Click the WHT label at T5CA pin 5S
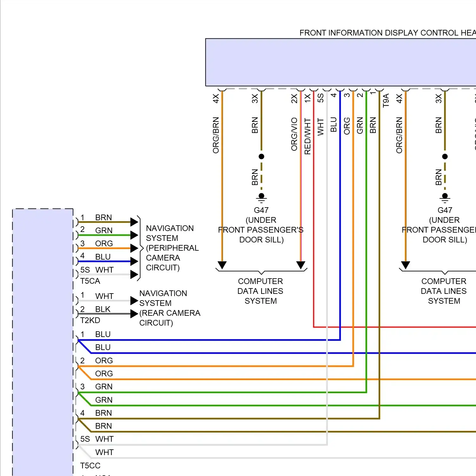Viewport: 476px width, 476px height. [104, 270]
